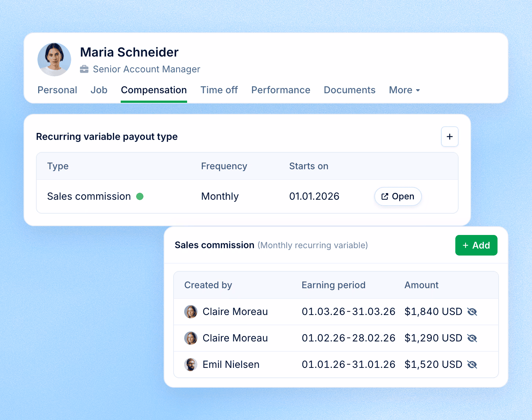Toggle visibility of the $1,840 USD amount
Viewport: 532px width, 420px height.
pos(472,312)
